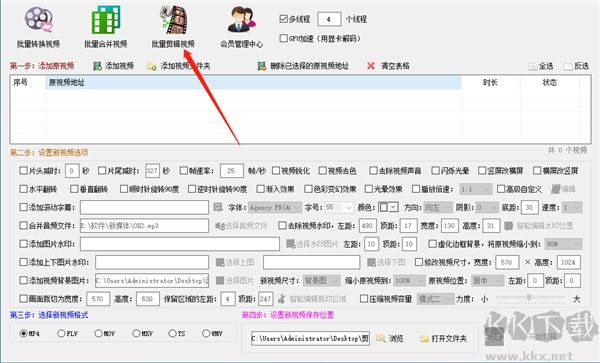Open the 速度 speed dropdown
Screen dimensions: 600x363
coord(572,207)
